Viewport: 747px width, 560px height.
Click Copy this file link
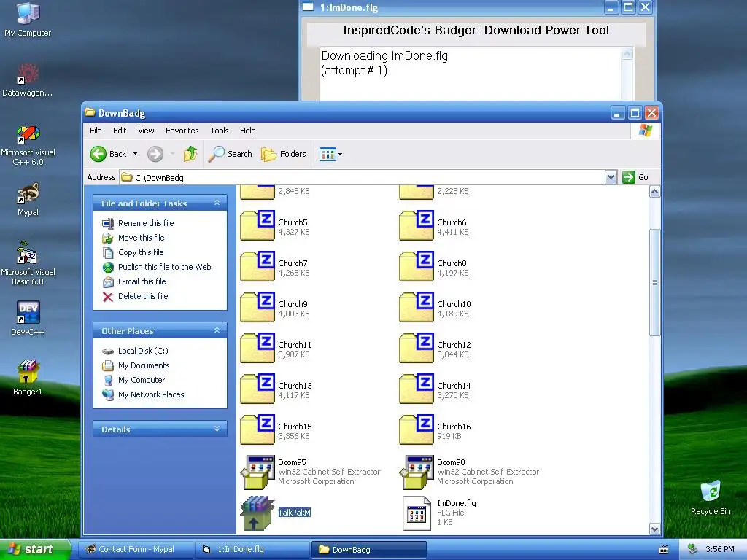(x=141, y=252)
